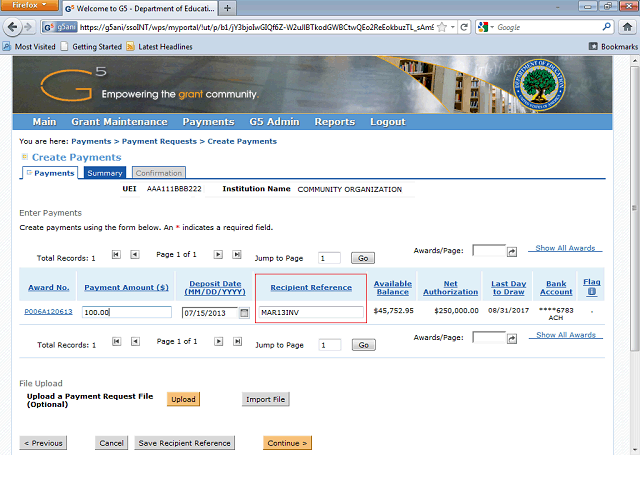Click top Go button
This screenshot has height=480, width=640.
[363, 258]
